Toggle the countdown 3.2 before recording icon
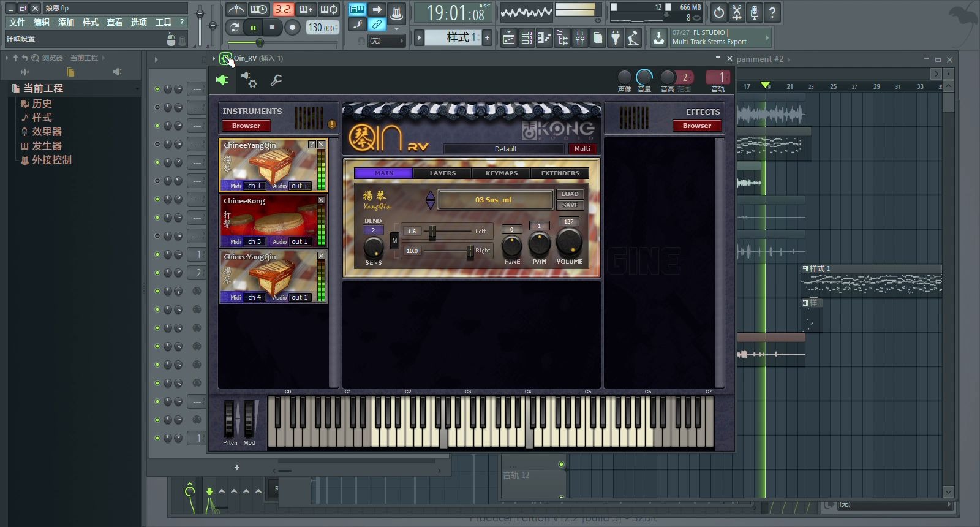 [x=282, y=9]
